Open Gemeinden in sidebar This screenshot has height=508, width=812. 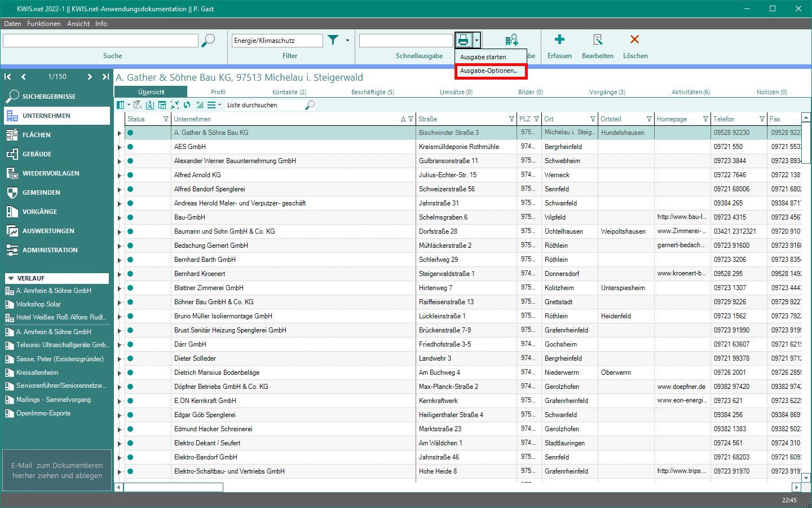pos(56,192)
